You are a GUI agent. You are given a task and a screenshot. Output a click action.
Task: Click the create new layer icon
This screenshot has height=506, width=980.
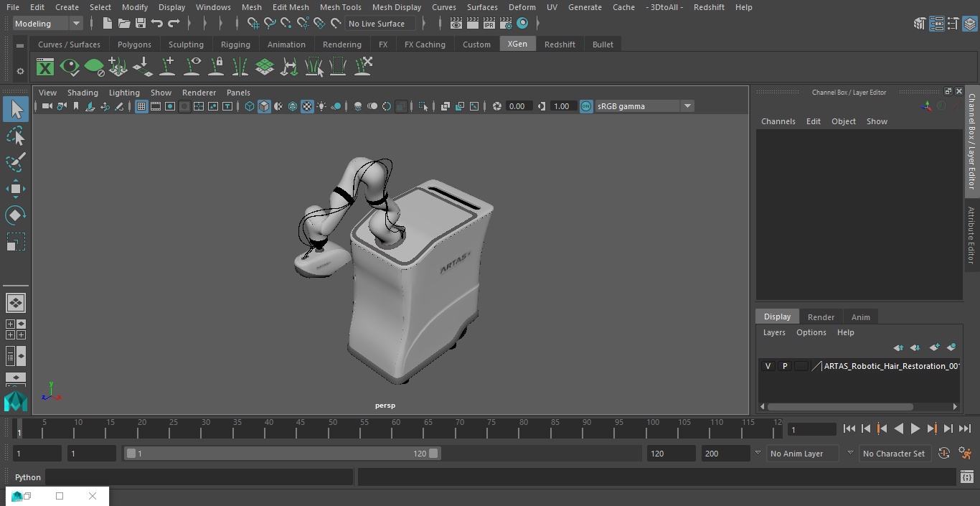(x=934, y=347)
